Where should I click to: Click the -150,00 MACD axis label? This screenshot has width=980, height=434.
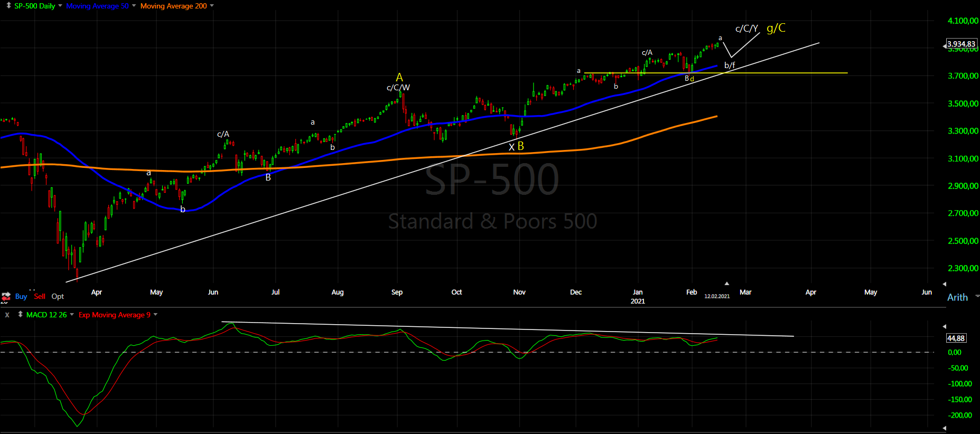coord(959,400)
